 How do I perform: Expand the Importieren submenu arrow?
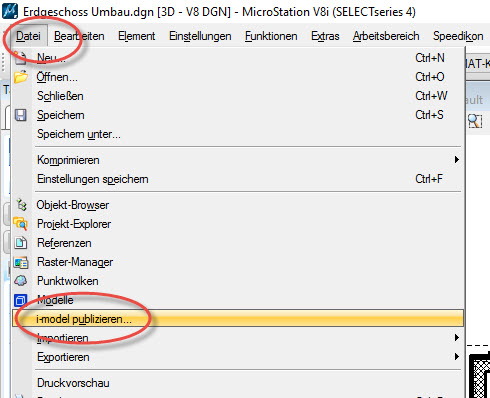click(x=457, y=338)
